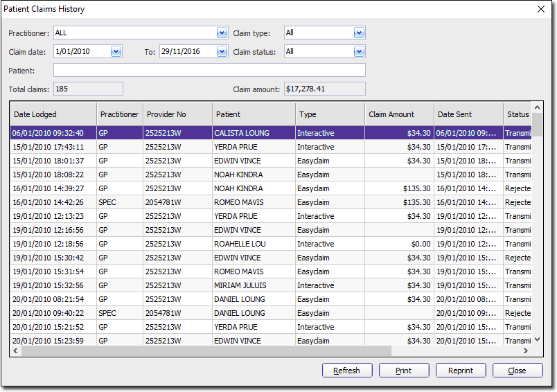Viewport: 557px width, 392px height.
Task: Click the Patient search field
Action: 209,70
